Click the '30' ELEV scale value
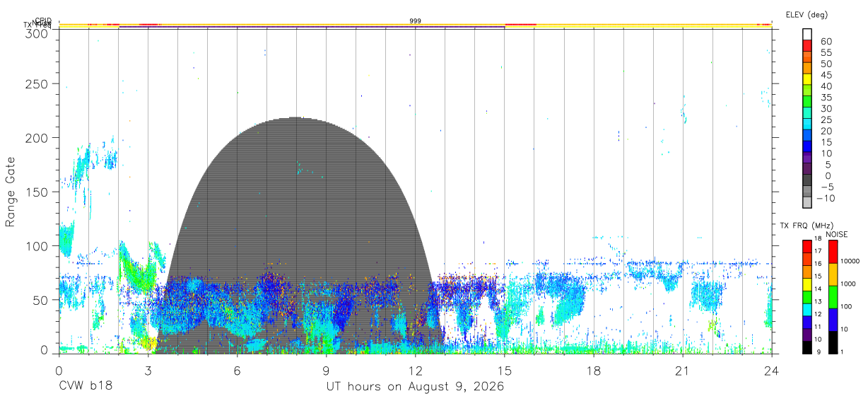Viewport: 868px width, 401px height. [825, 109]
